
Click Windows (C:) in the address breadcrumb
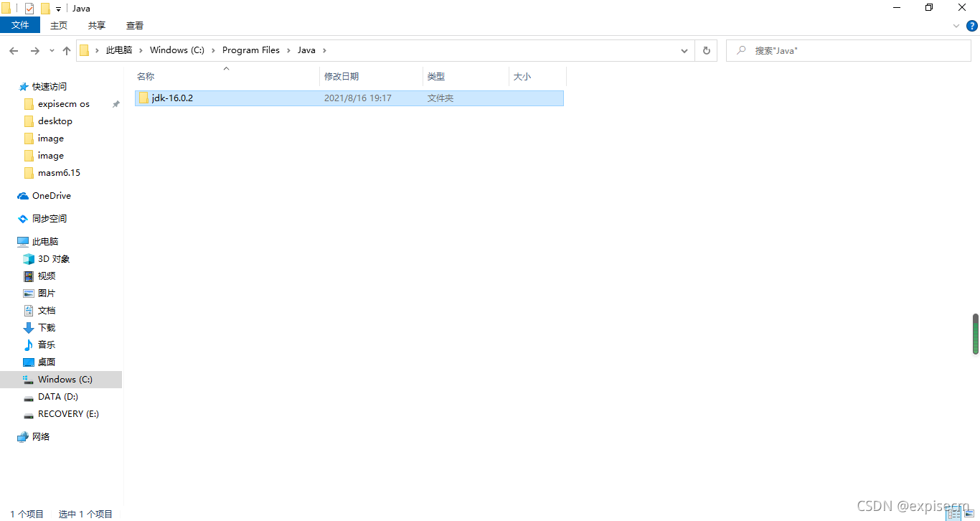[177, 50]
